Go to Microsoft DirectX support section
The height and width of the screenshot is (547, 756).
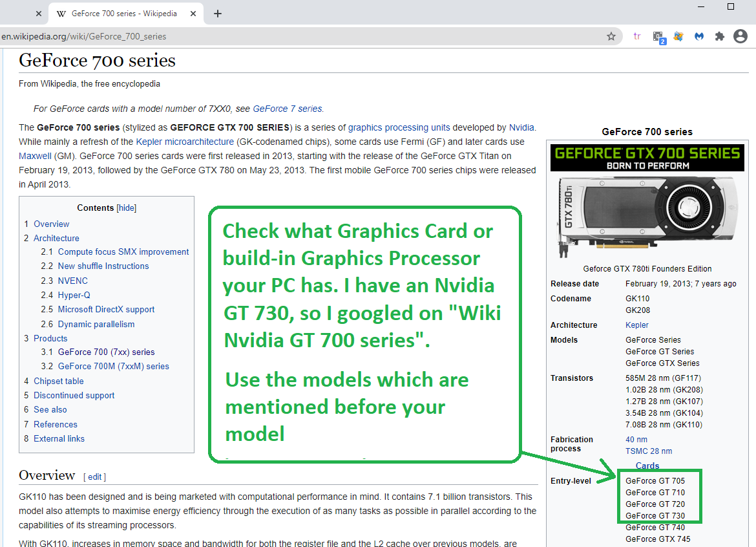[106, 309]
